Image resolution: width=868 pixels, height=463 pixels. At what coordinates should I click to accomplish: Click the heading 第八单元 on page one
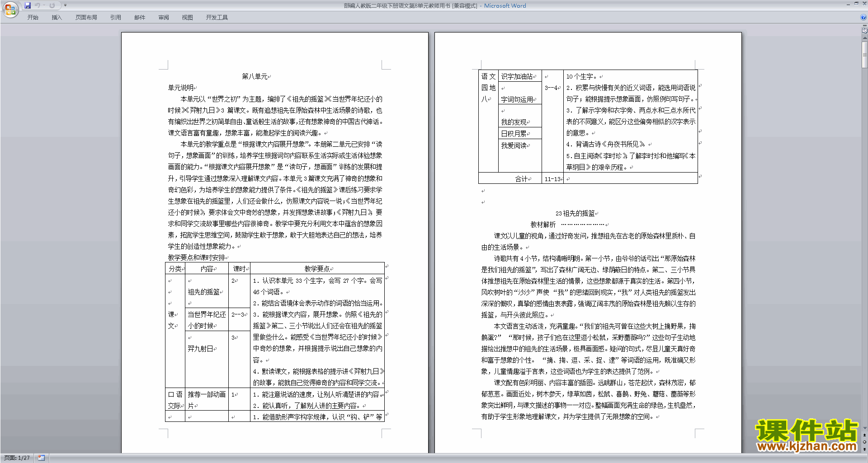[255, 76]
